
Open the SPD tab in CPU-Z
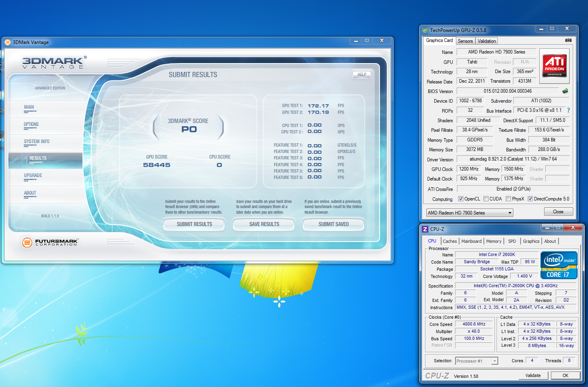[x=512, y=241]
